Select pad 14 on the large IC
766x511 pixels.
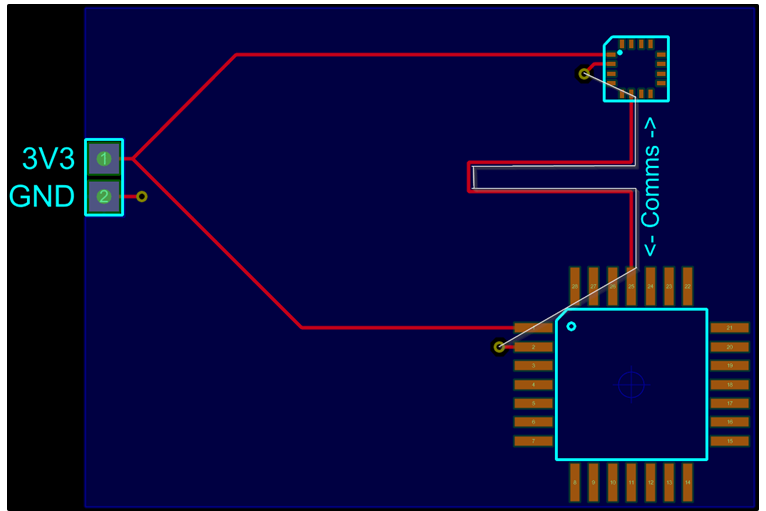(687, 482)
